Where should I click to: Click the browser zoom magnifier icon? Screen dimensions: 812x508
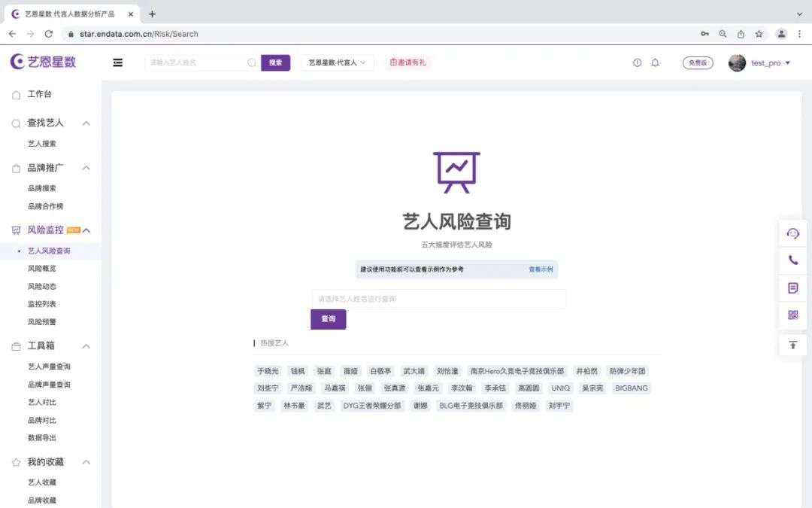[x=723, y=34]
